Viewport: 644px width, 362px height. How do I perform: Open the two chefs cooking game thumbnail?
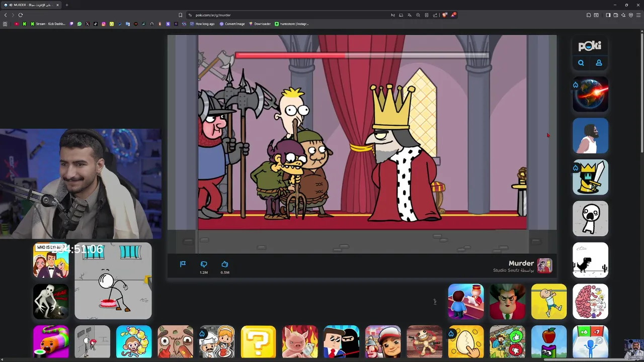[217, 342]
